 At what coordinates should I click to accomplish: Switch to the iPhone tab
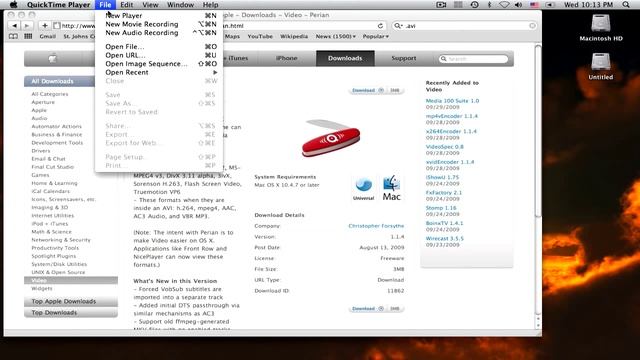(287, 58)
